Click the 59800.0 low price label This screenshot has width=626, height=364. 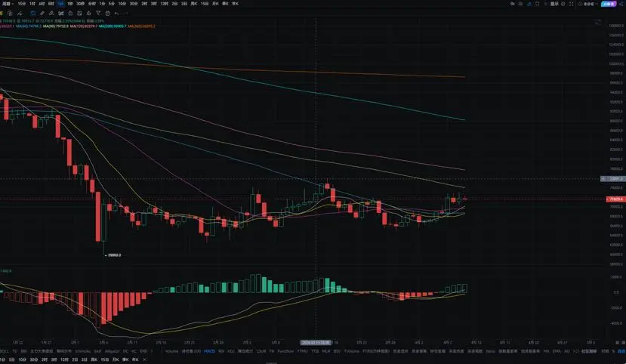pos(113,255)
